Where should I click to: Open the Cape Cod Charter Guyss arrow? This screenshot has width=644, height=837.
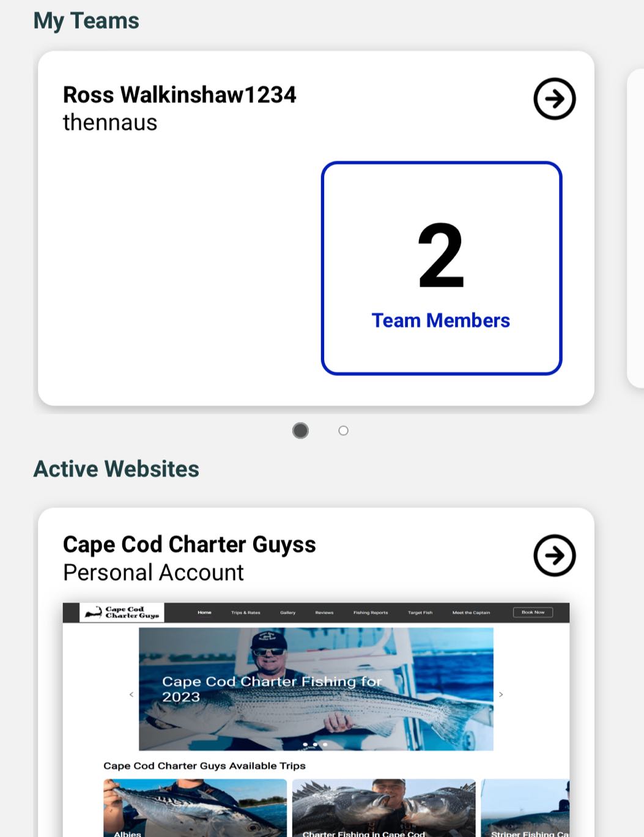tap(554, 555)
